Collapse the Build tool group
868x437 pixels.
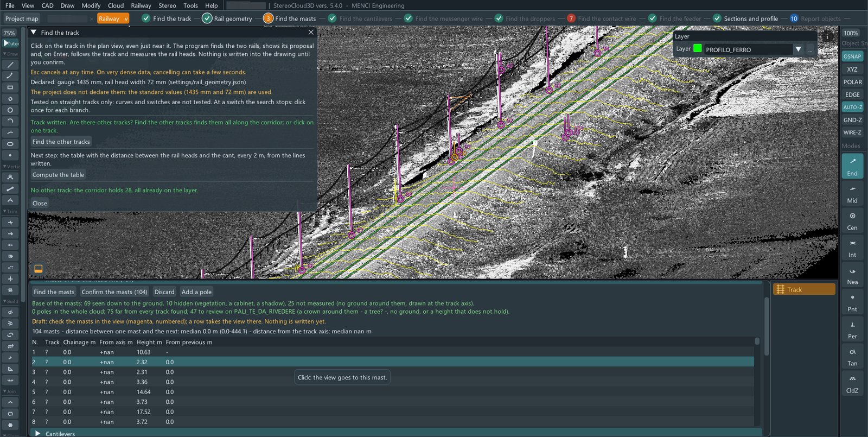(10, 301)
